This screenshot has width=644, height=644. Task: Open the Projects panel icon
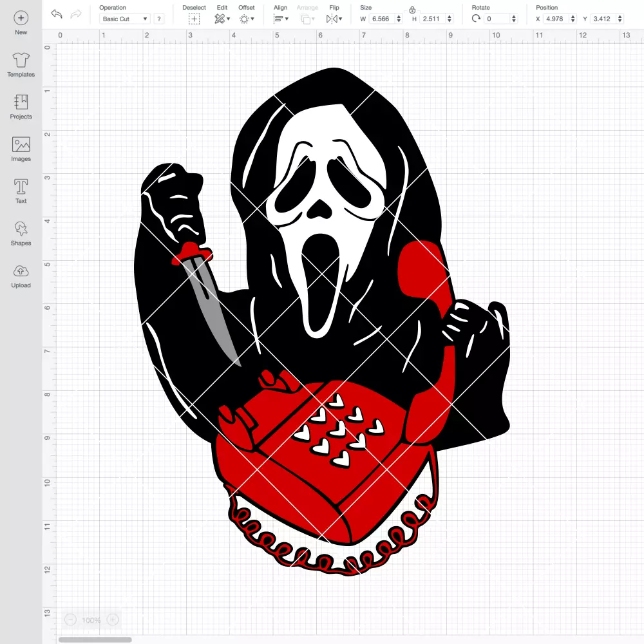pyautogui.click(x=21, y=102)
